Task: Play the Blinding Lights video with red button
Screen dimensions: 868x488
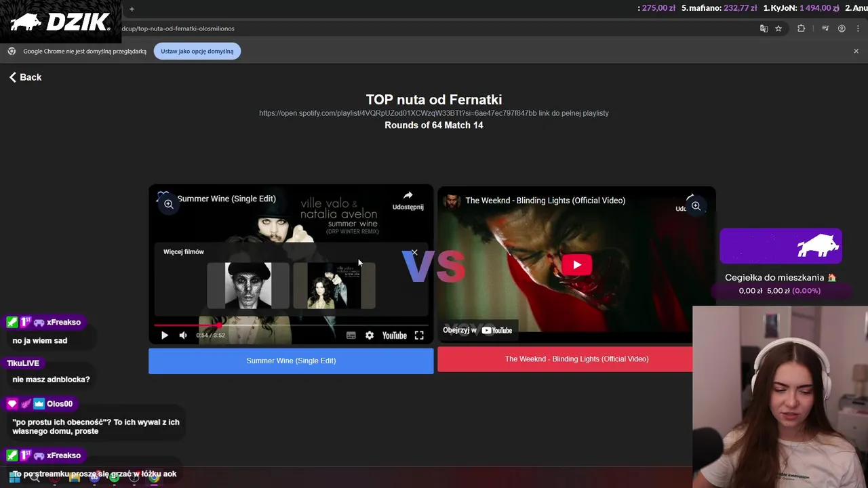Action: pyautogui.click(x=576, y=265)
